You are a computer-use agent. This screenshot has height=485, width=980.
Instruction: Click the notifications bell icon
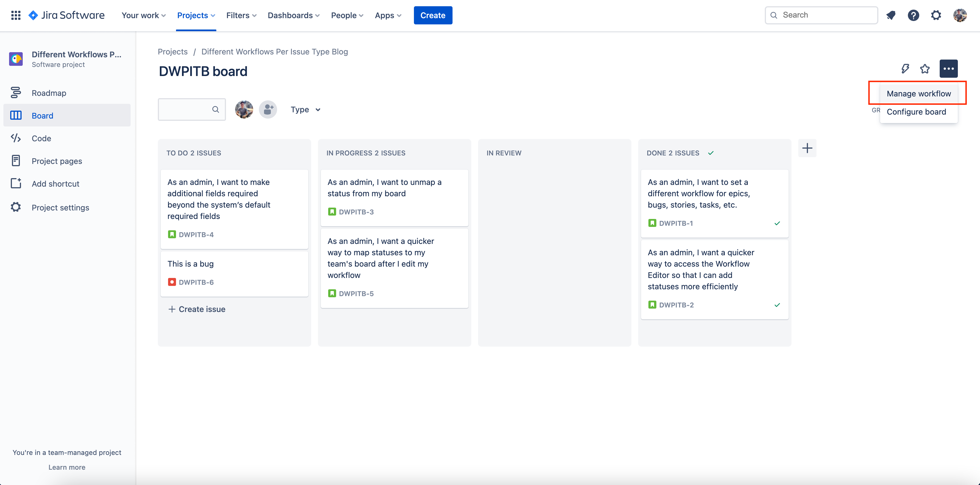pos(891,15)
